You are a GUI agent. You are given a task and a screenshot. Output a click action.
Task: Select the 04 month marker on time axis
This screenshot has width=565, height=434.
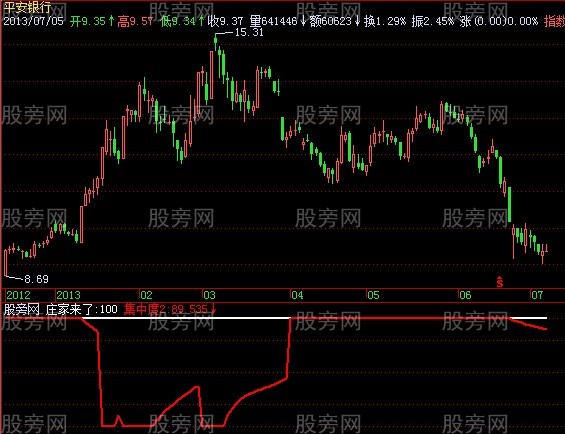coord(297,295)
